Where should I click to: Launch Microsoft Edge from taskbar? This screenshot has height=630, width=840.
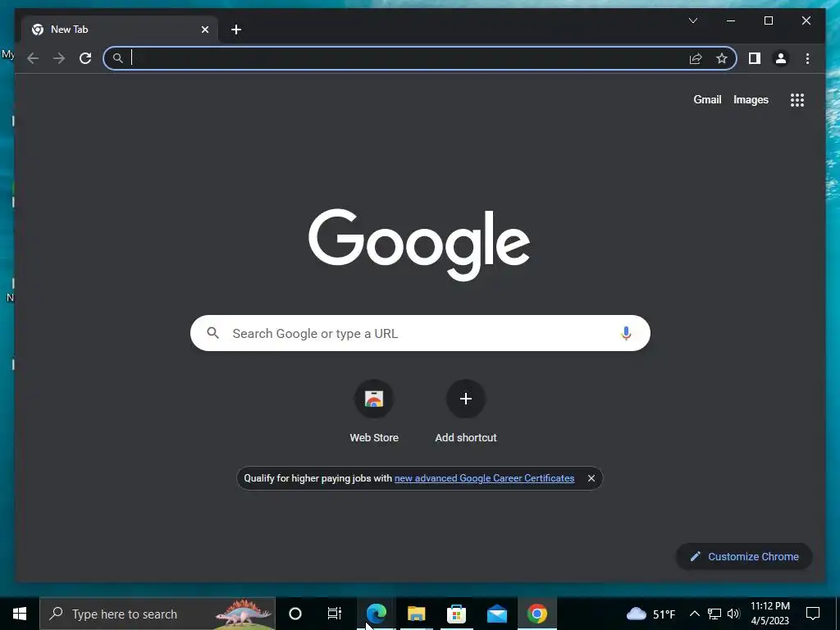pos(376,614)
